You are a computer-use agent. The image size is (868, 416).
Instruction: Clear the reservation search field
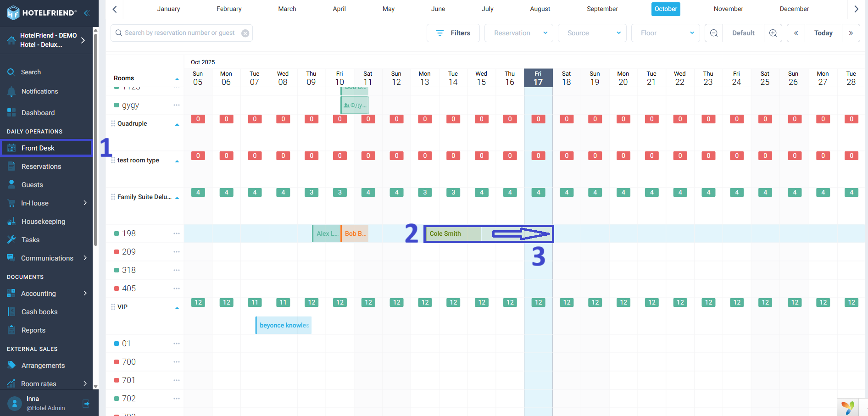(245, 33)
